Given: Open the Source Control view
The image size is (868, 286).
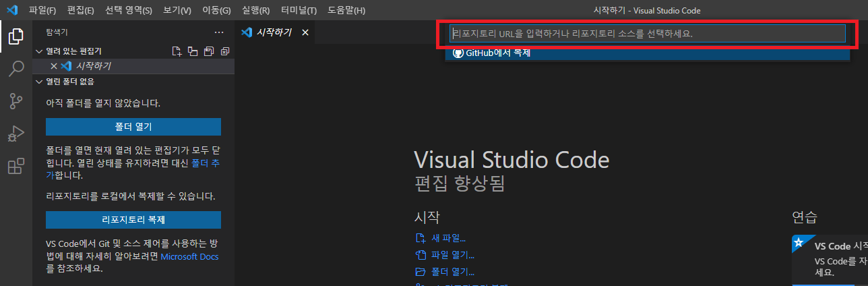Looking at the screenshot, I should click(16, 101).
